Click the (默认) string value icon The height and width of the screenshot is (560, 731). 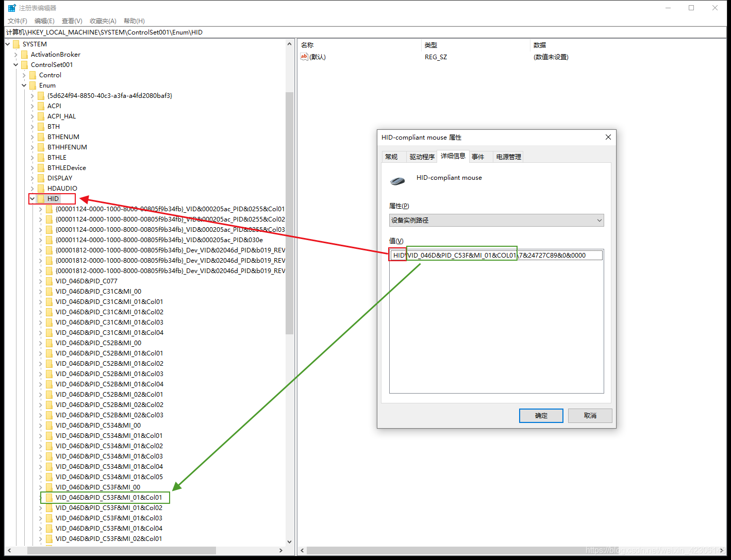pos(304,57)
